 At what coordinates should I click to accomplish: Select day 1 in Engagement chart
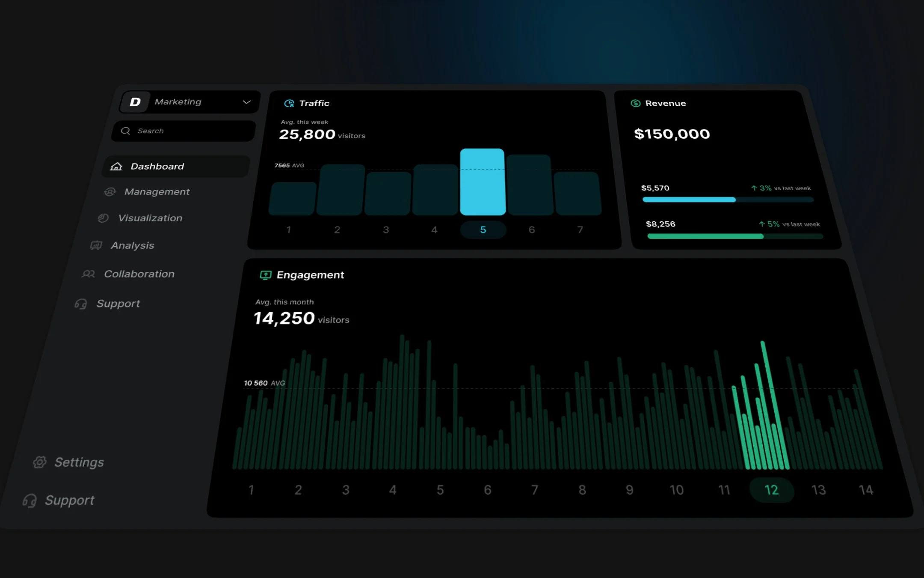coord(251,490)
